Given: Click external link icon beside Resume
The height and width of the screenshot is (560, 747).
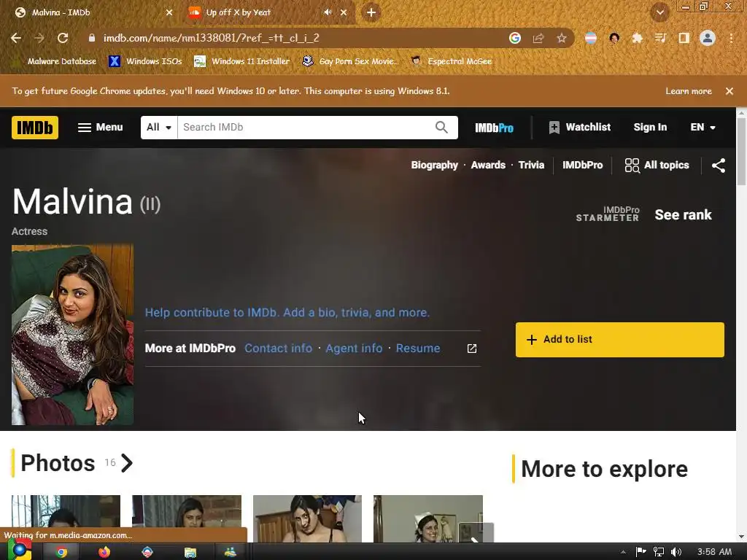Looking at the screenshot, I should (x=472, y=349).
